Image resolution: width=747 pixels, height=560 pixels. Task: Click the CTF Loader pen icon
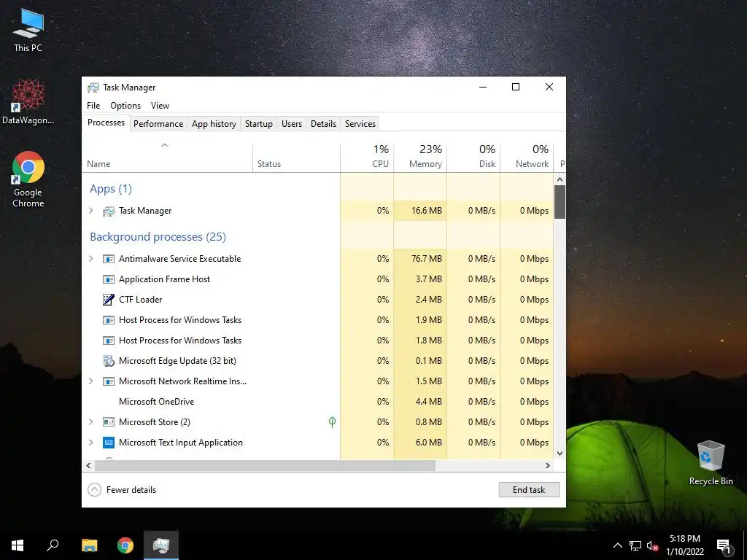[x=109, y=300]
